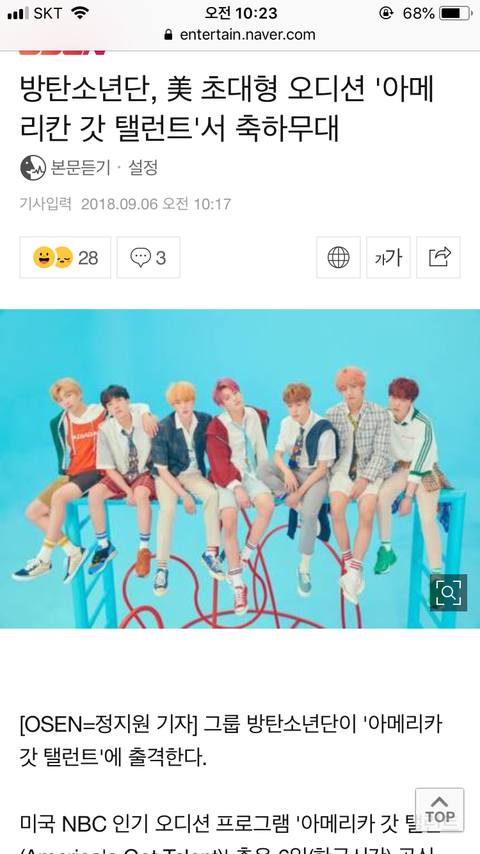Tap the OSEN logo at top
480x854 pixels.
[x=62, y=52]
